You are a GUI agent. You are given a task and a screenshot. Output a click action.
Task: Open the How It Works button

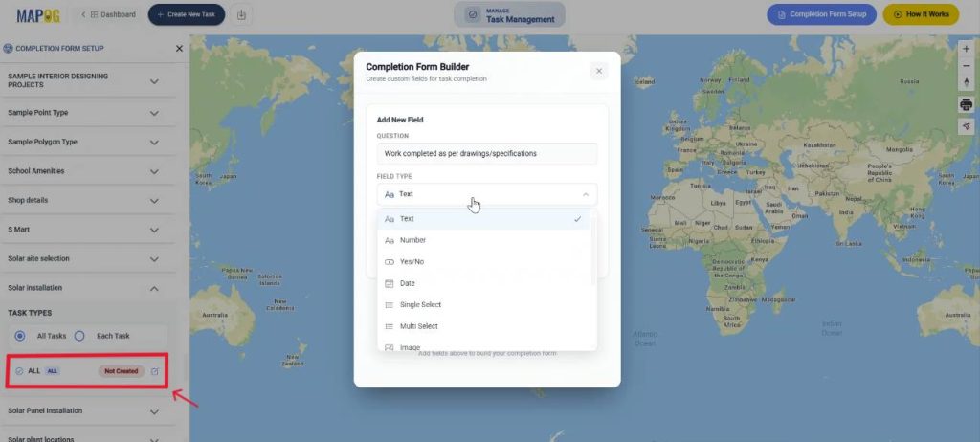[x=920, y=14]
